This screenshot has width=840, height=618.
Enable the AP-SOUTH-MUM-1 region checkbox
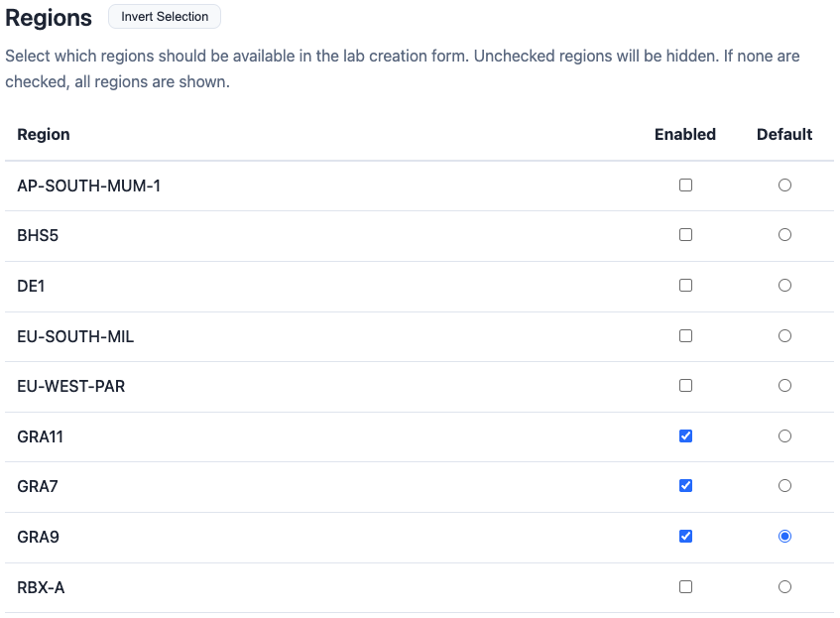point(685,185)
